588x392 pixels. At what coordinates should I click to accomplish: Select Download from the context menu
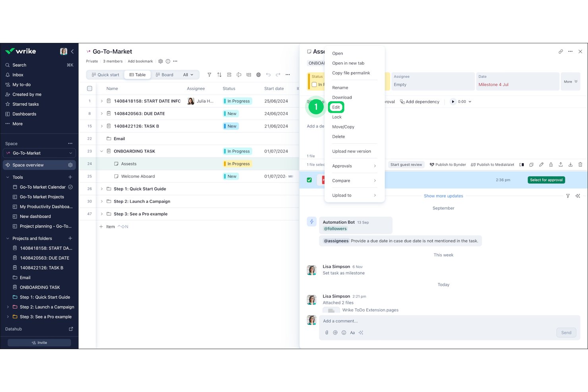(x=342, y=97)
